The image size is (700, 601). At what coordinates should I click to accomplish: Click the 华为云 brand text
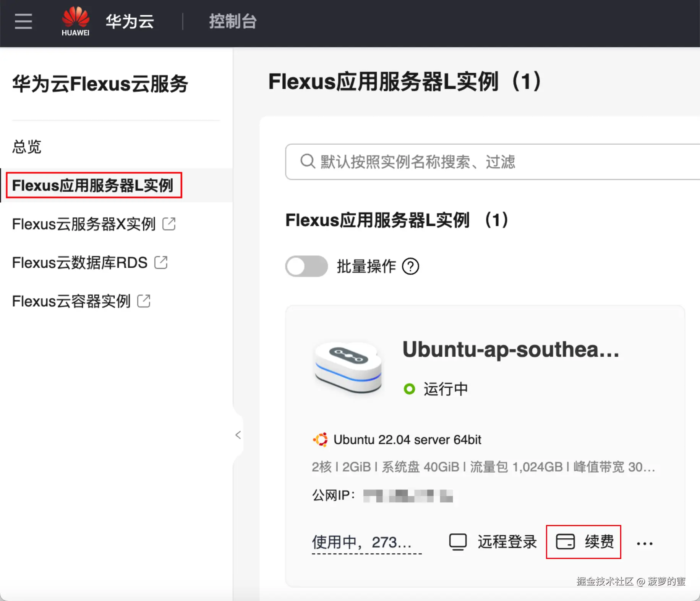point(130,21)
